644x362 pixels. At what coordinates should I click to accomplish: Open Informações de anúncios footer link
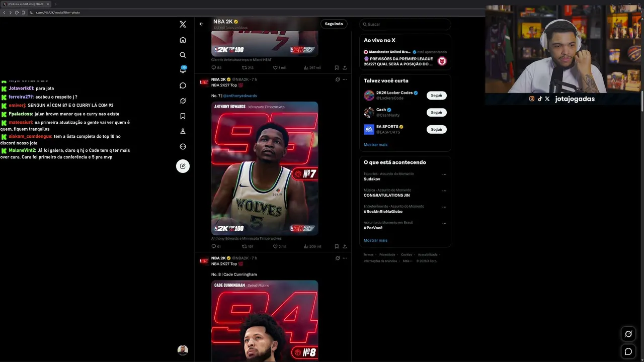pos(380,261)
